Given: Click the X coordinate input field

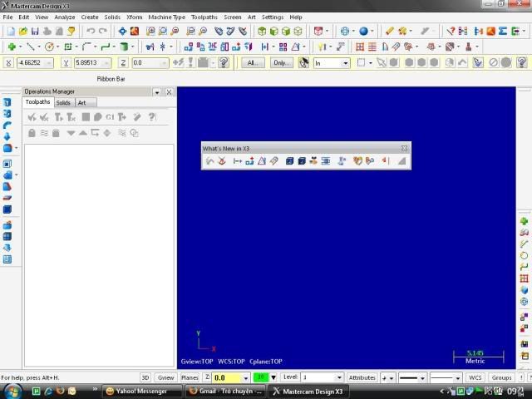Looking at the screenshot, I should [x=35, y=63].
